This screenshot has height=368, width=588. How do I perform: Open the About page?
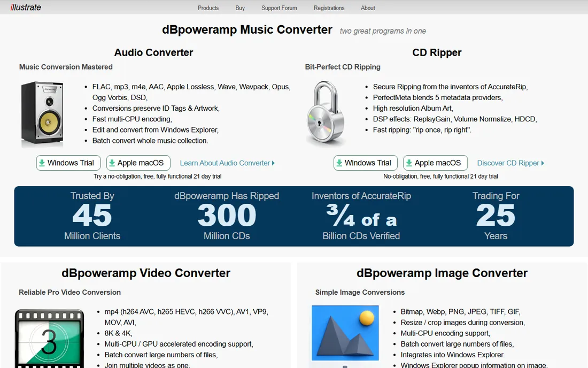click(x=368, y=8)
